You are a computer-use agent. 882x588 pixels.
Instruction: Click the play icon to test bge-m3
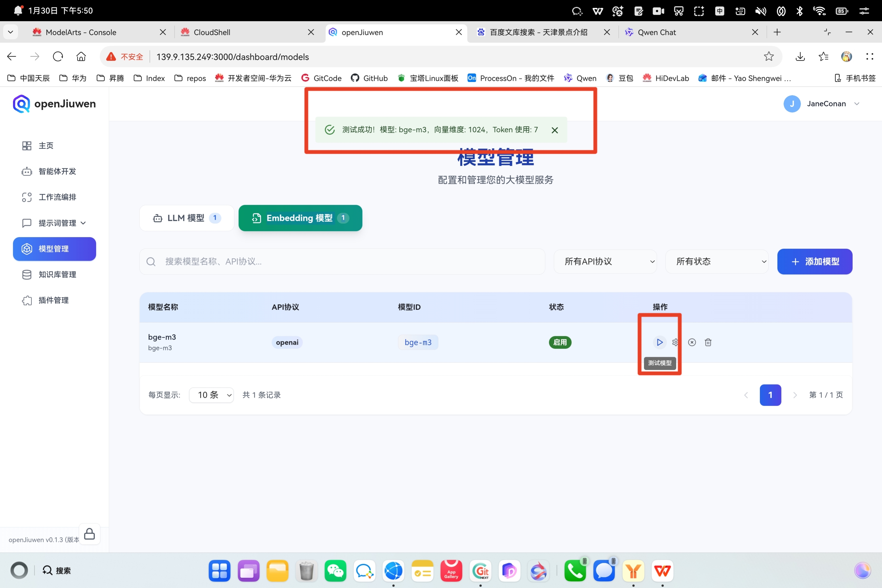point(659,342)
